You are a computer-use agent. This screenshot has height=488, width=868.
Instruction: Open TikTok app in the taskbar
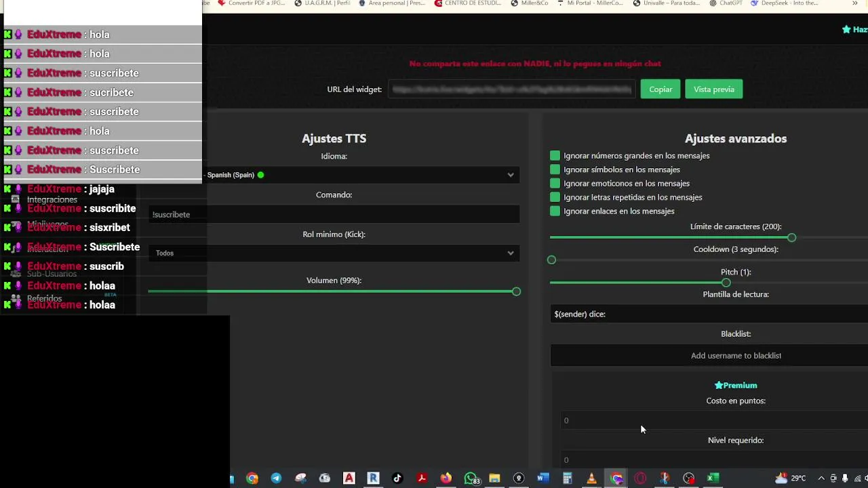click(397, 479)
